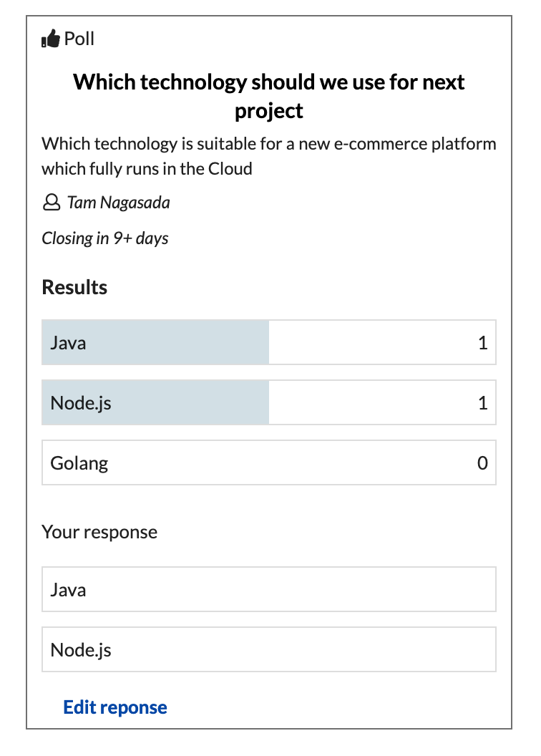Click the Java vote count in Results
The image size is (541, 756).
click(482, 343)
